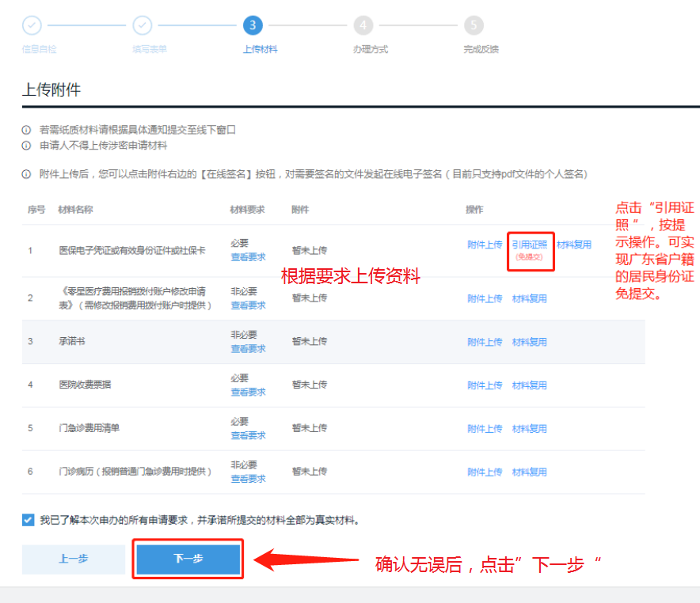700x603 pixels.
Task: Click info icon beside 申请人不得上传涉密申请材料
Action: 26,146
